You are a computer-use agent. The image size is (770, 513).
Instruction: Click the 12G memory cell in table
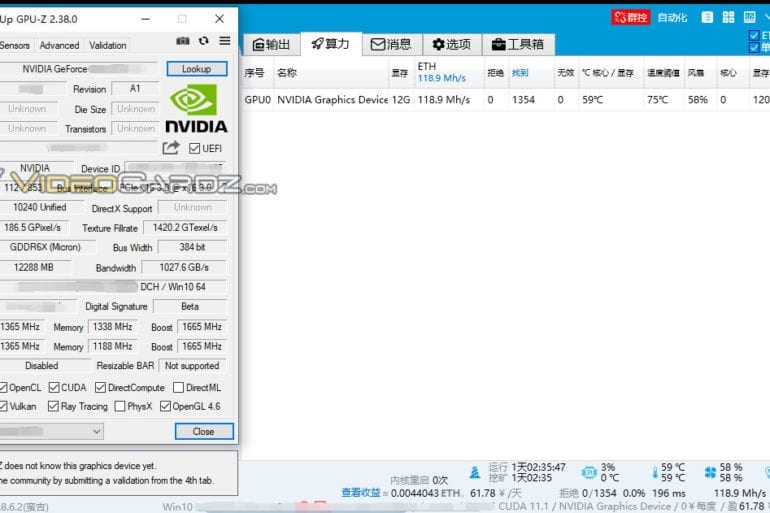[x=401, y=100]
